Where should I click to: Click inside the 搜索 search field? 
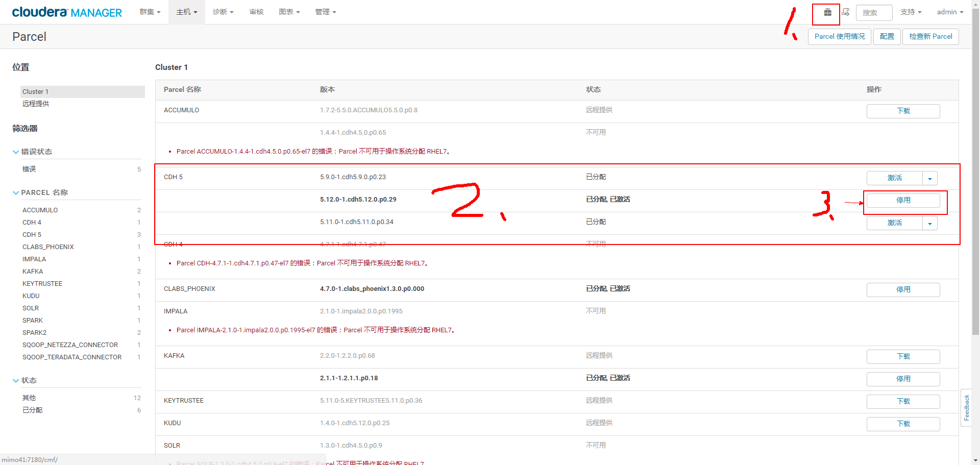(x=873, y=12)
